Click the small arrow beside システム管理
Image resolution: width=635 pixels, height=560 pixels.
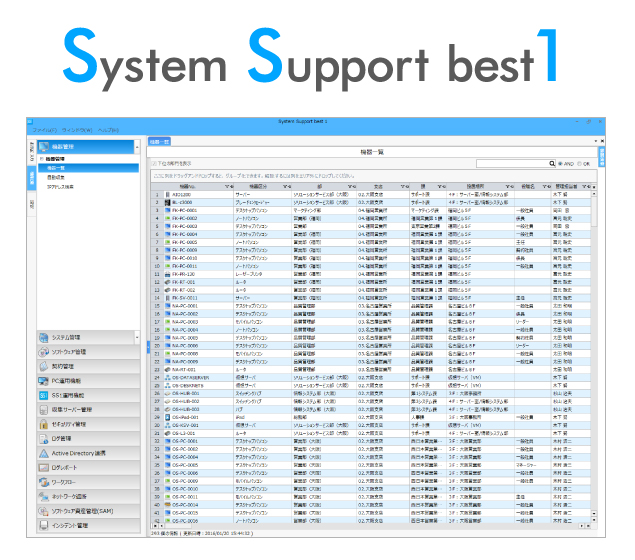pos(137,337)
